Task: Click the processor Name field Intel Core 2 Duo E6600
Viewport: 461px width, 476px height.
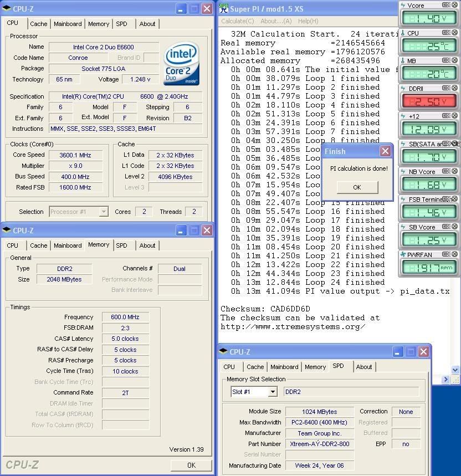Action: 104,47
